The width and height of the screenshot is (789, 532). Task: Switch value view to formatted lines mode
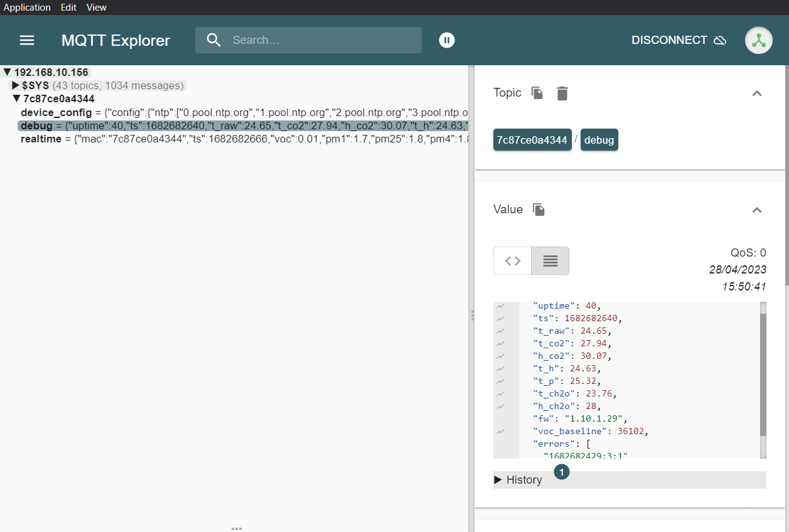550,260
